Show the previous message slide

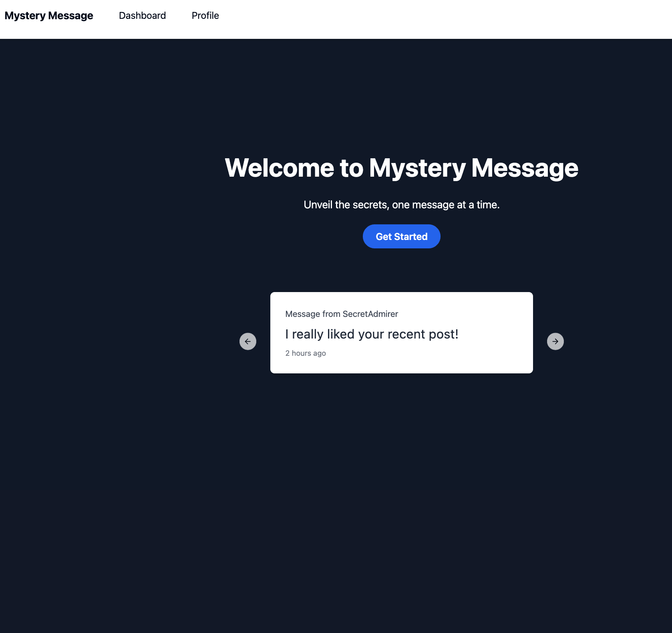248,341
